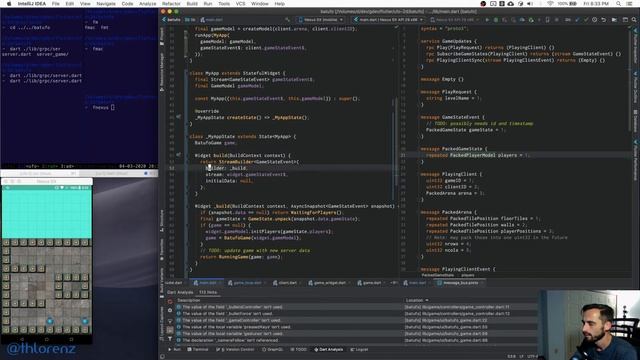The width and height of the screenshot is (640, 360).
Task: Click 'message PackedArena {' line in proto editor
Action: 448,212
